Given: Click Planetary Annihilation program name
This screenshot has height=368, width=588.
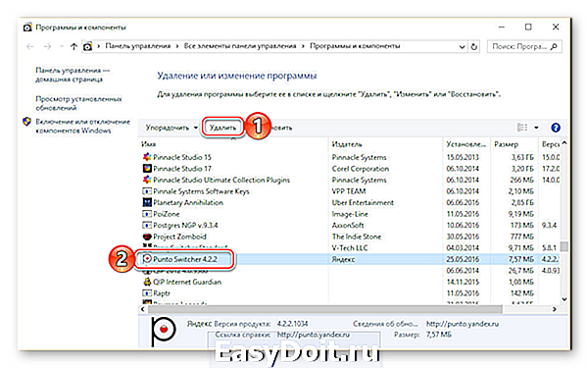Looking at the screenshot, I should [x=188, y=202].
